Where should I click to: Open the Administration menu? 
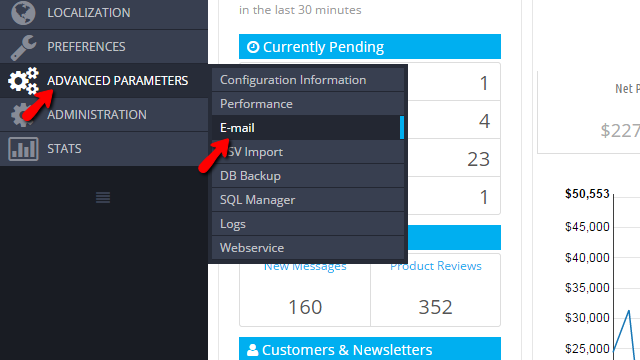(104, 115)
